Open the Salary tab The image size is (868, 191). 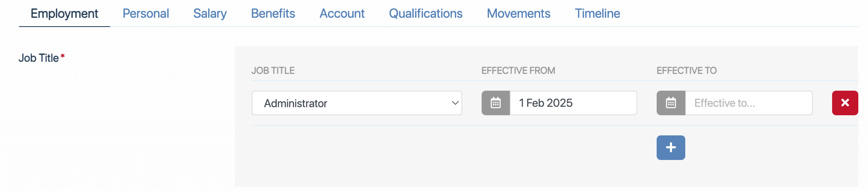(x=210, y=14)
